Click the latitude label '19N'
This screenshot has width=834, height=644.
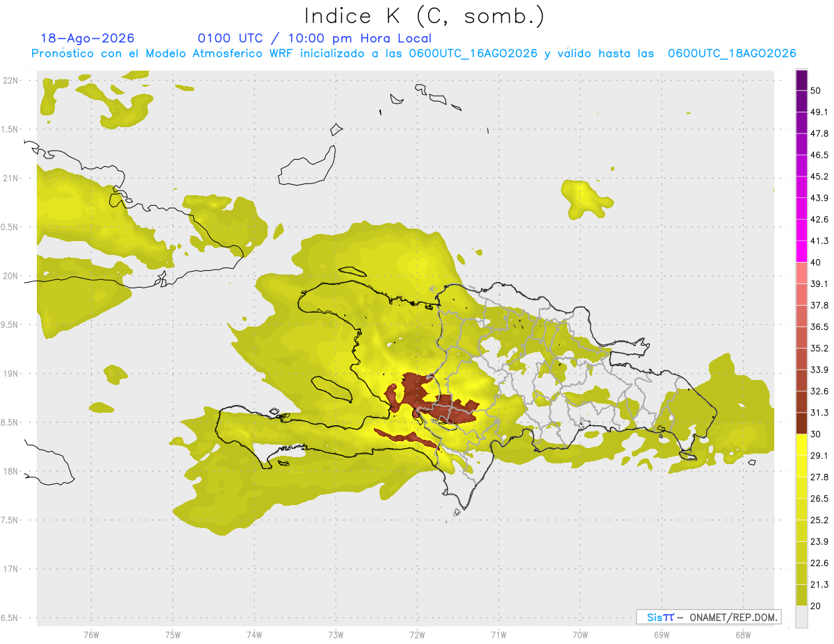(x=11, y=373)
